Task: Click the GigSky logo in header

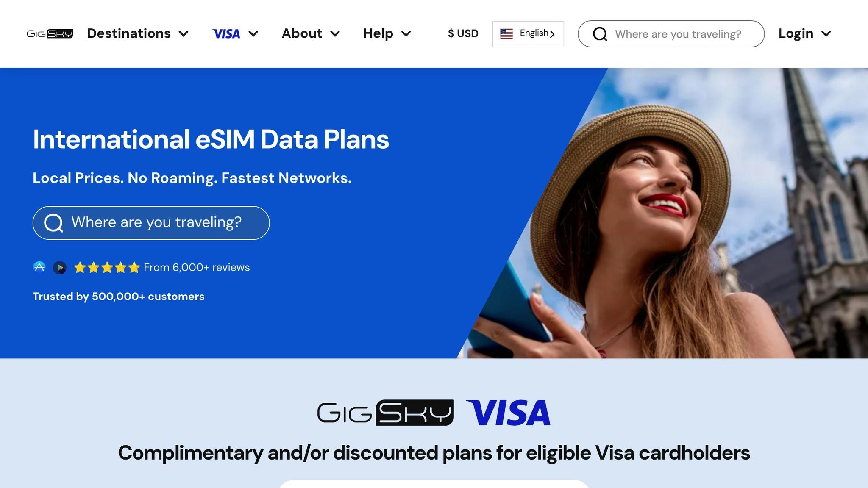Action: point(50,34)
